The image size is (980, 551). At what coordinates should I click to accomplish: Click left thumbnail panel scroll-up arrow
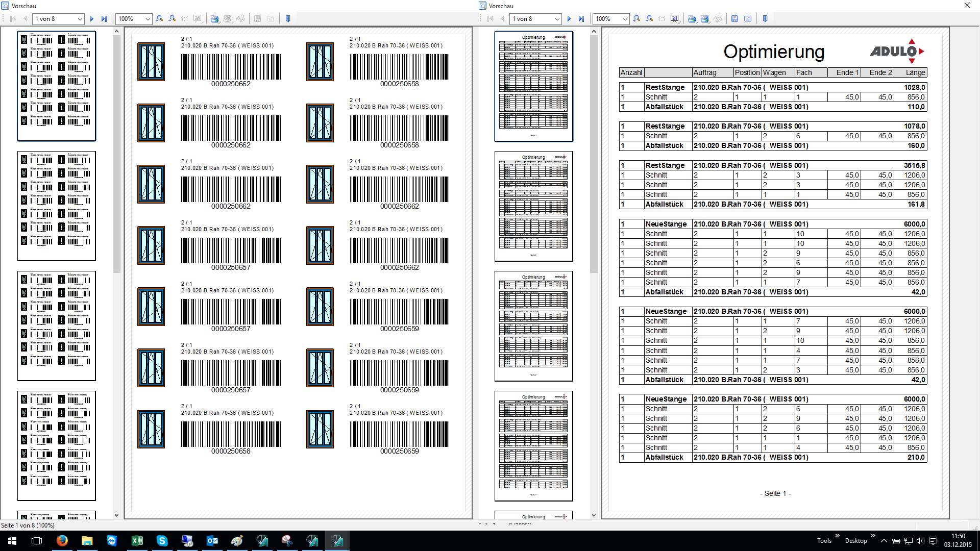click(x=116, y=31)
